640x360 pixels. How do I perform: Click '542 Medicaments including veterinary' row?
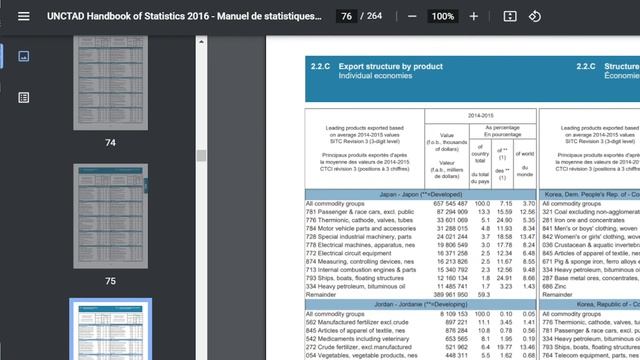pyautogui.click(x=420, y=339)
